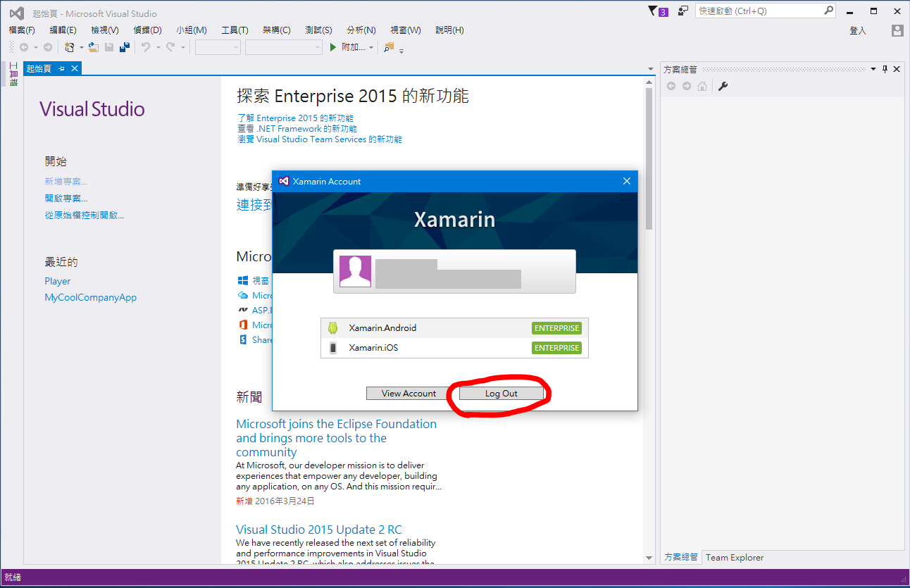910x588 pixels.
Task: Click the 開啟專案... link
Action: pyautogui.click(x=66, y=199)
